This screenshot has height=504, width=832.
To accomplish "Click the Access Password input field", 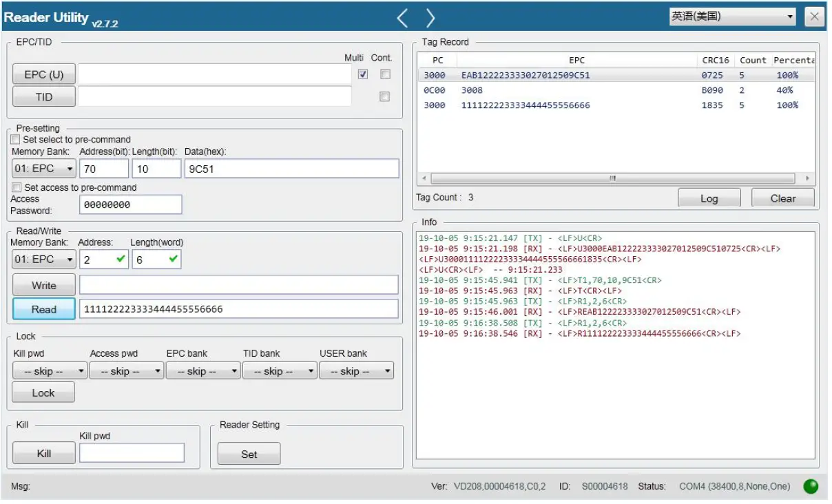I will pyautogui.click(x=131, y=204).
